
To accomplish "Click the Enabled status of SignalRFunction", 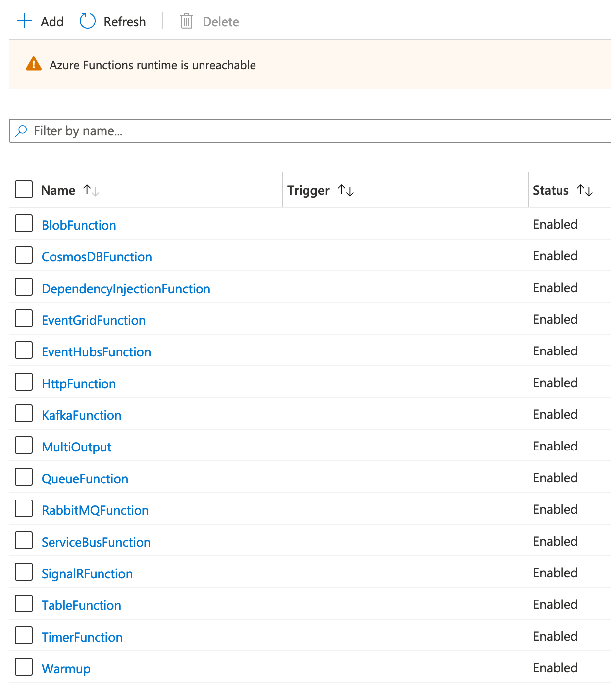I will 555,573.
